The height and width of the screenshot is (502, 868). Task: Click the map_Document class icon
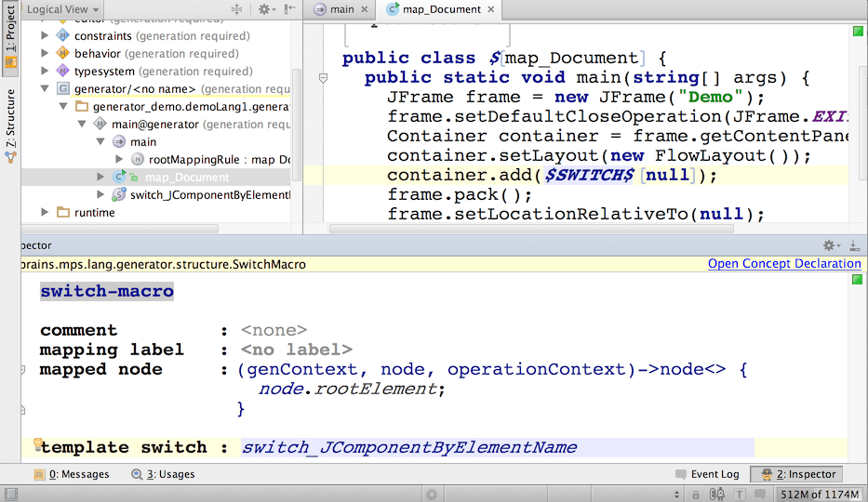(119, 177)
